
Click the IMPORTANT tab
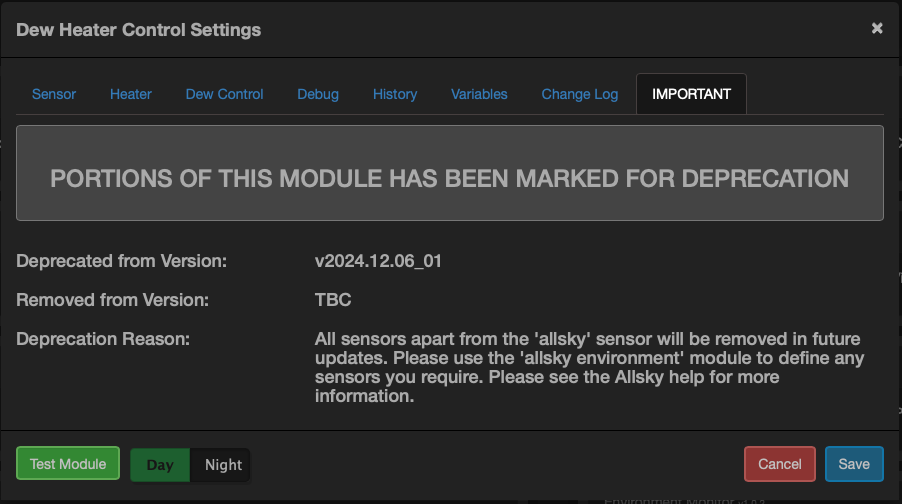pyautogui.click(x=691, y=94)
